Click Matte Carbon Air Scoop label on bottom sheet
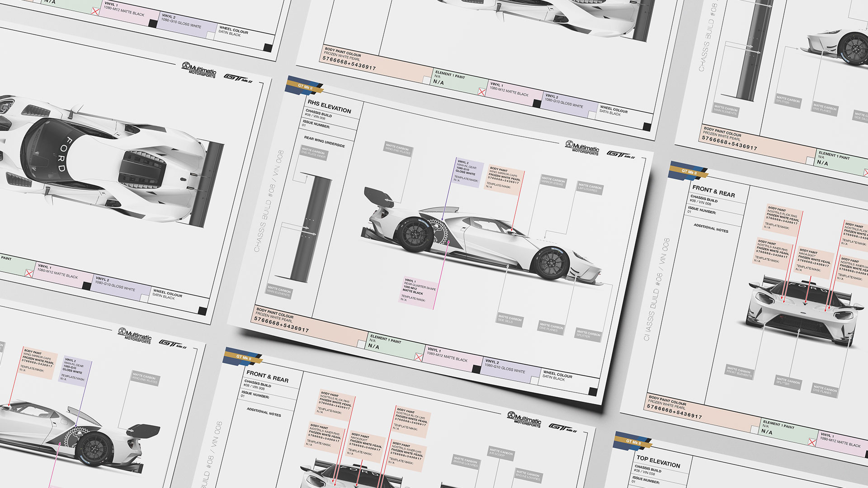Image resolution: width=868 pixels, height=488 pixels. (x=501, y=453)
